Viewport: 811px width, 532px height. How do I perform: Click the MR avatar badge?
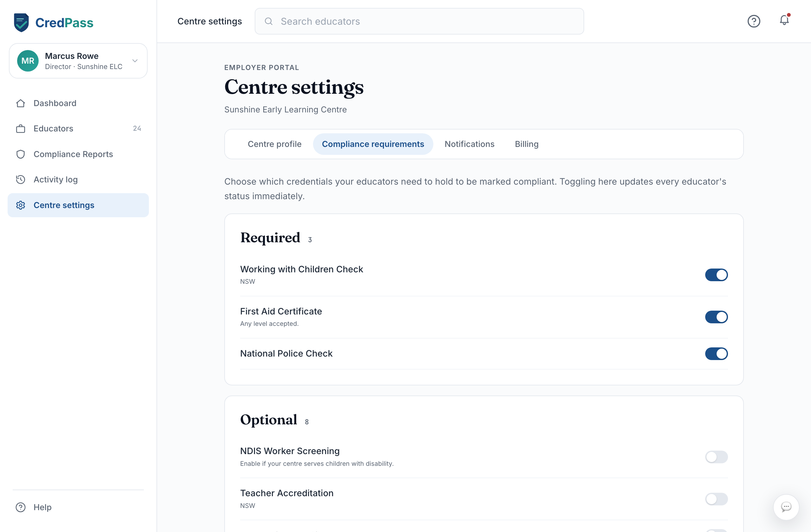[28, 60]
